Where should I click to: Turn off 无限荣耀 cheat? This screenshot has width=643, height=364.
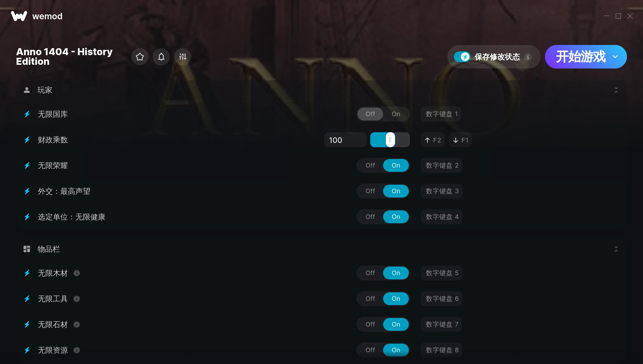tap(370, 165)
